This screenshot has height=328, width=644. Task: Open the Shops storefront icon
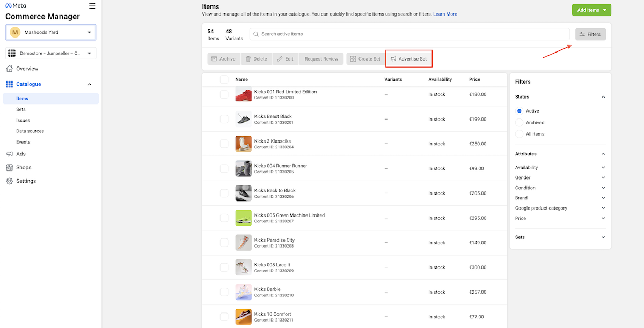tap(10, 167)
